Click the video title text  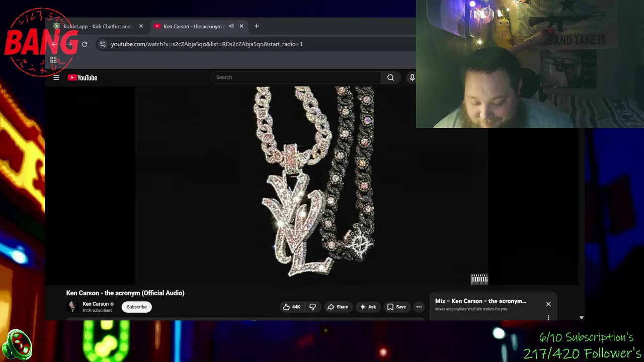pyautogui.click(x=125, y=293)
